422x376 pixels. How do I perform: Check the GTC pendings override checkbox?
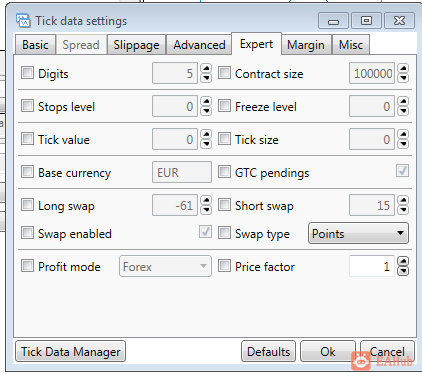[224, 172]
